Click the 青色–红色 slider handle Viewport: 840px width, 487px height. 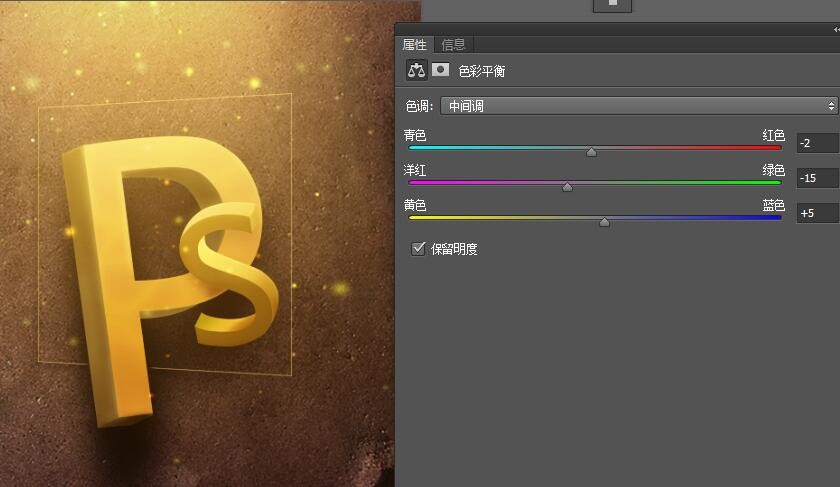click(591, 152)
